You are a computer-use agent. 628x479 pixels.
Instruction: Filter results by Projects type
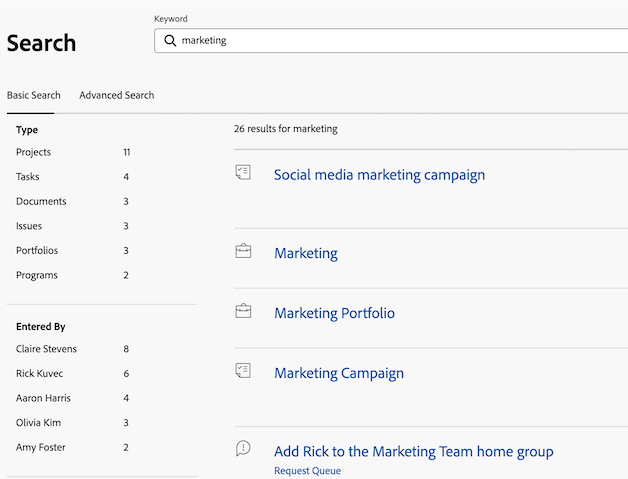(x=34, y=152)
